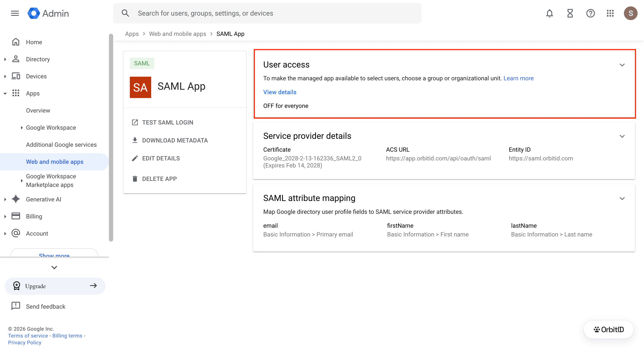
Task: Expand the Generative AI arrow
Action: tap(5, 199)
